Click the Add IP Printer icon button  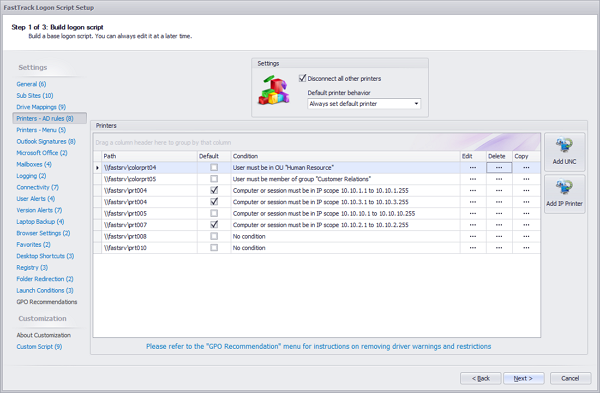pos(564,194)
